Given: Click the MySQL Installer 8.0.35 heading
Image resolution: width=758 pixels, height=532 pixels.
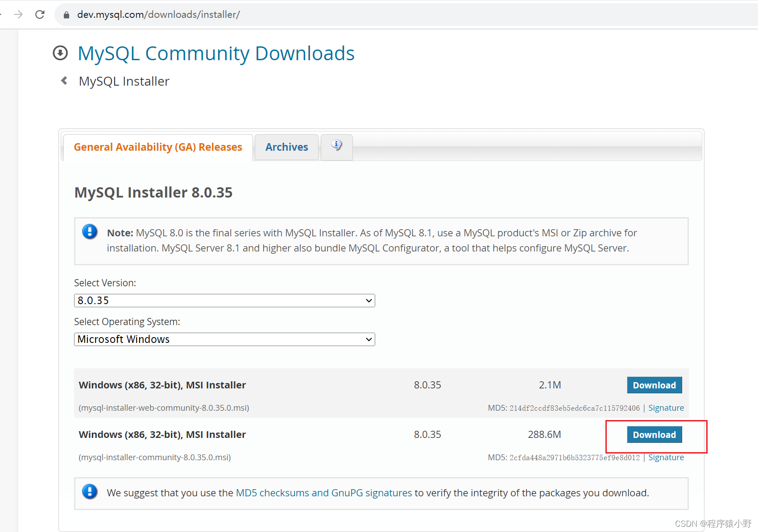Looking at the screenshot, I should coord(153,193).
